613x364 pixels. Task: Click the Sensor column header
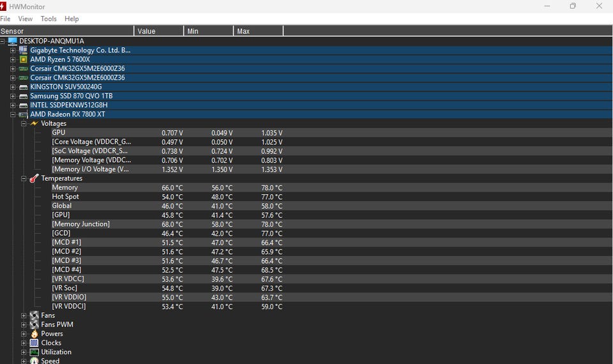tap(67, 31)
